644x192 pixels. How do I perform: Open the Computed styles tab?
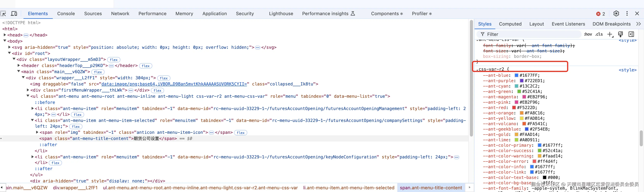coord(510,24)
